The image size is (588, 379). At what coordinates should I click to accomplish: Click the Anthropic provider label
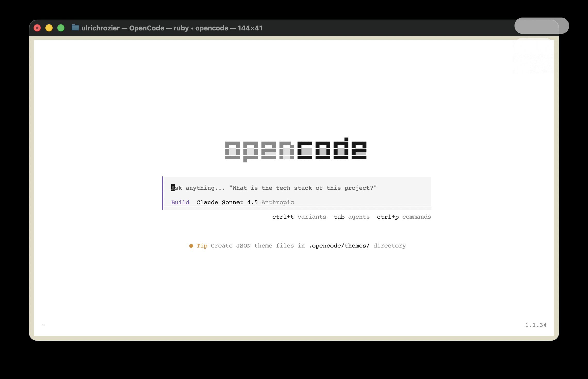coord(277,202)
